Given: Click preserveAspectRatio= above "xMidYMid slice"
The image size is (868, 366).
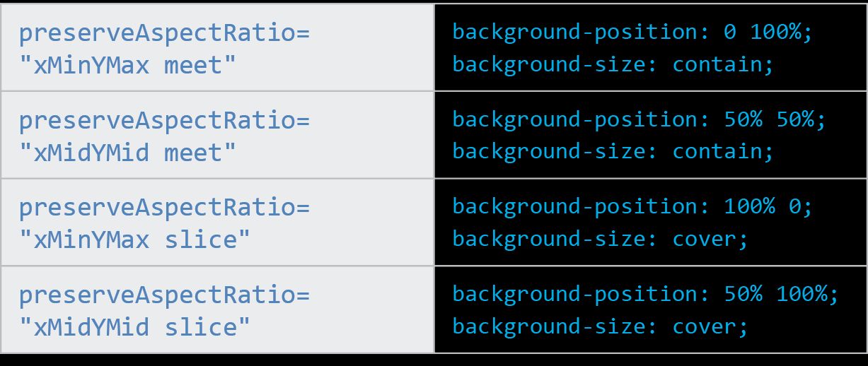Looking at the screenshot, I should pos(164,295).
